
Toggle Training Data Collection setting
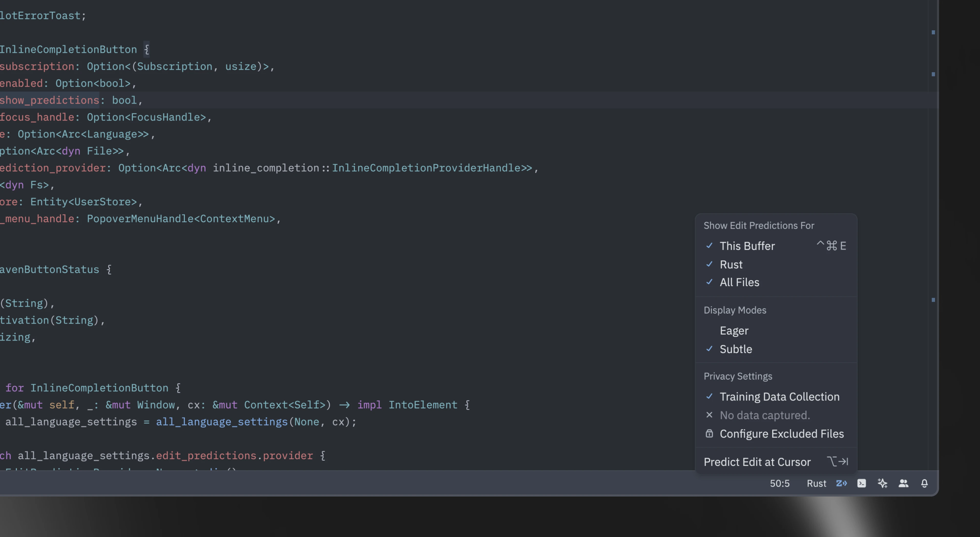pyautogui.click(x=779, y=397)
